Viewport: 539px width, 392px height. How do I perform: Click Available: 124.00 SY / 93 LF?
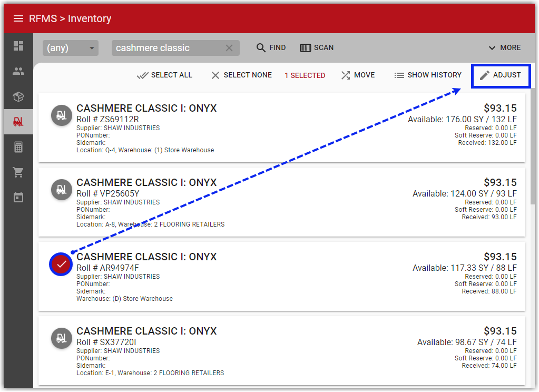(x=465, y=193)
